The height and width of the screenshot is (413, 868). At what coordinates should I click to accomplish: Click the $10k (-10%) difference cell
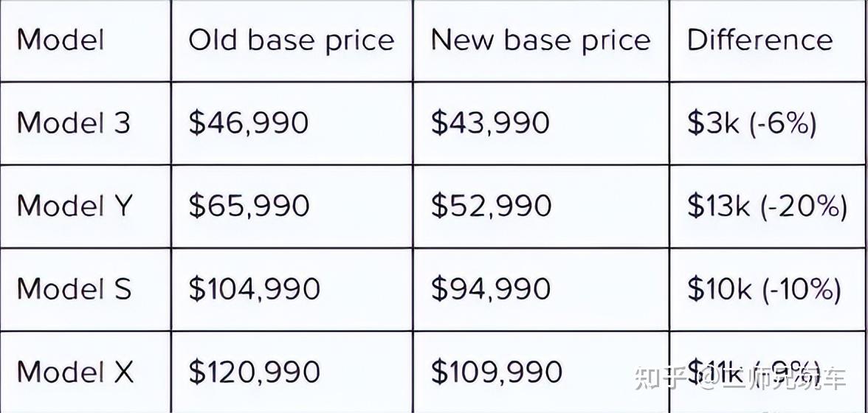[764, 289]
